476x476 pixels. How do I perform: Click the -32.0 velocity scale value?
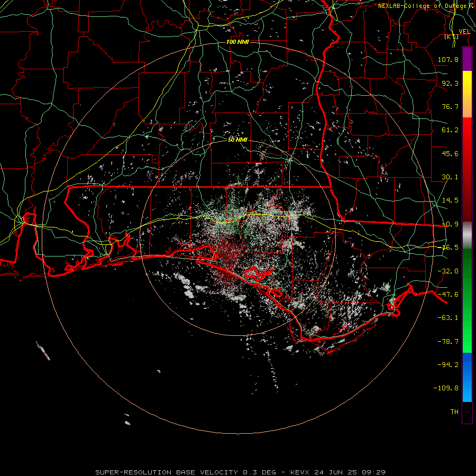(x=448, y=271)
